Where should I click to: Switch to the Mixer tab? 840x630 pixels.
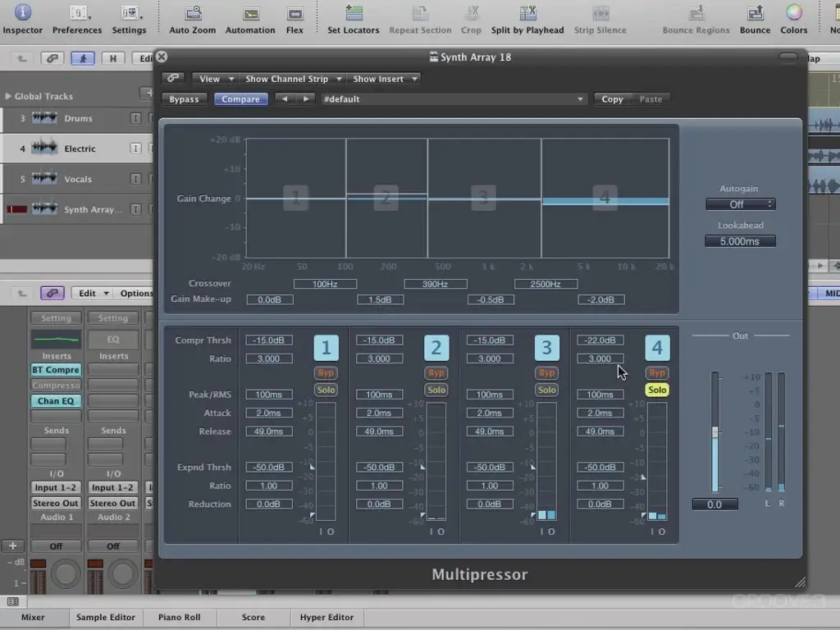point(33,617)
